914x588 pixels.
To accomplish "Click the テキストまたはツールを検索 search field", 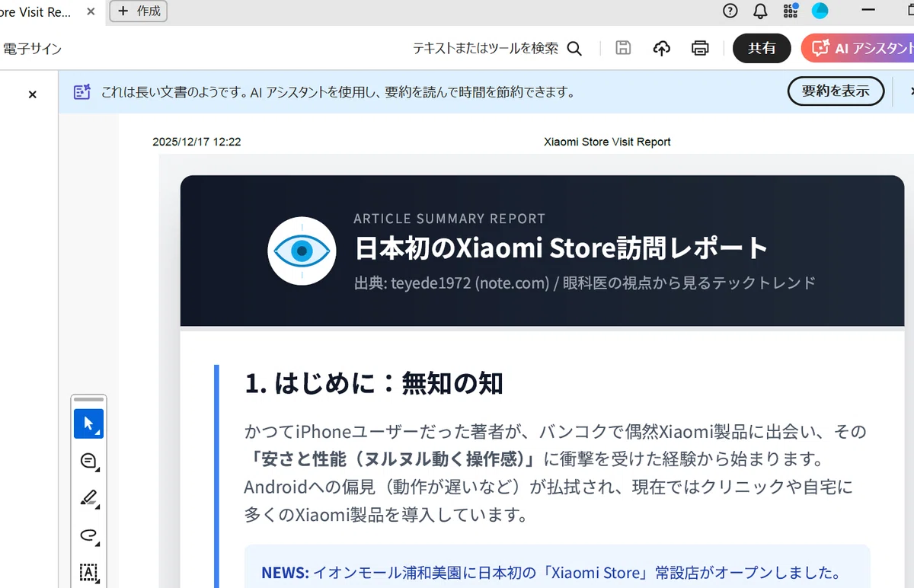I will coord(485,49).
